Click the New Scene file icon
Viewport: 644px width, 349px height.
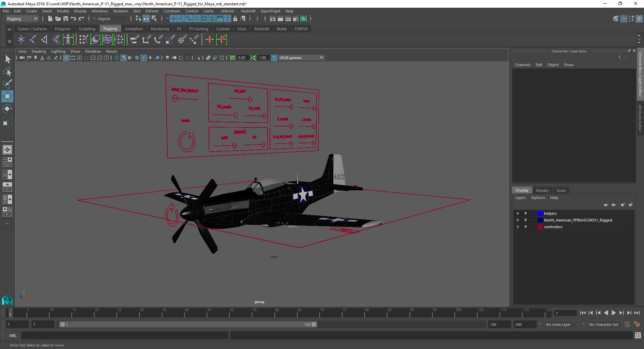coord(50,19)
